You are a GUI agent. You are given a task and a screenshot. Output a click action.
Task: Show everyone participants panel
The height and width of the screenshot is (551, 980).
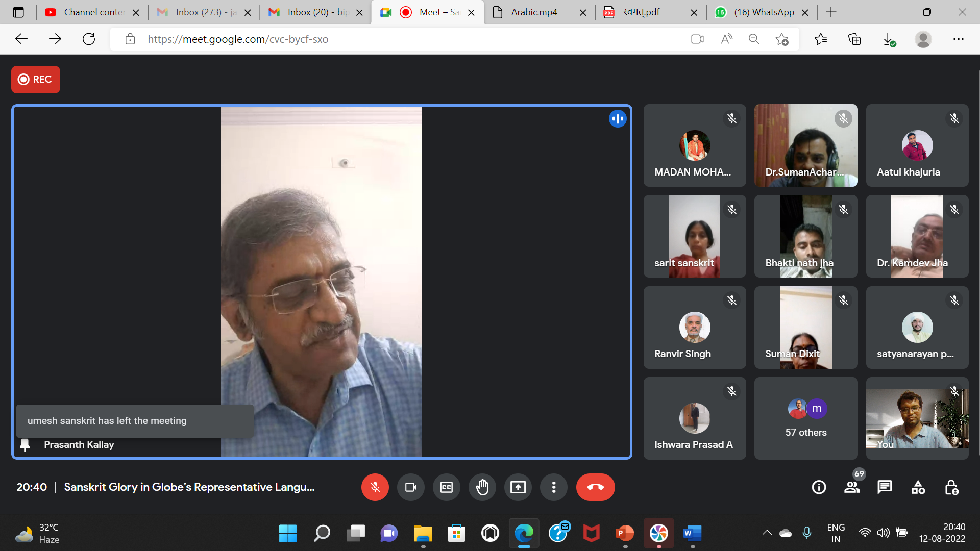point(852,487)
